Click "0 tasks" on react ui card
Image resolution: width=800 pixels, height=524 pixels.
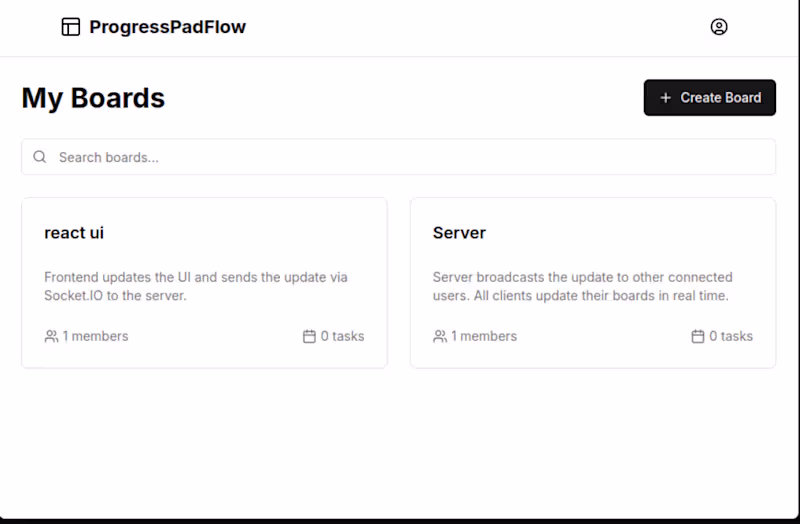[342, 336]
